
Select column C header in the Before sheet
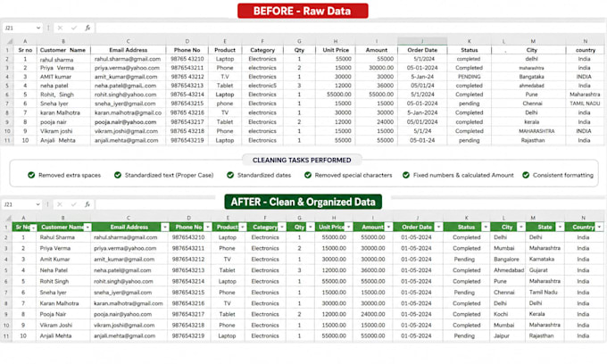tap(129, 41)
